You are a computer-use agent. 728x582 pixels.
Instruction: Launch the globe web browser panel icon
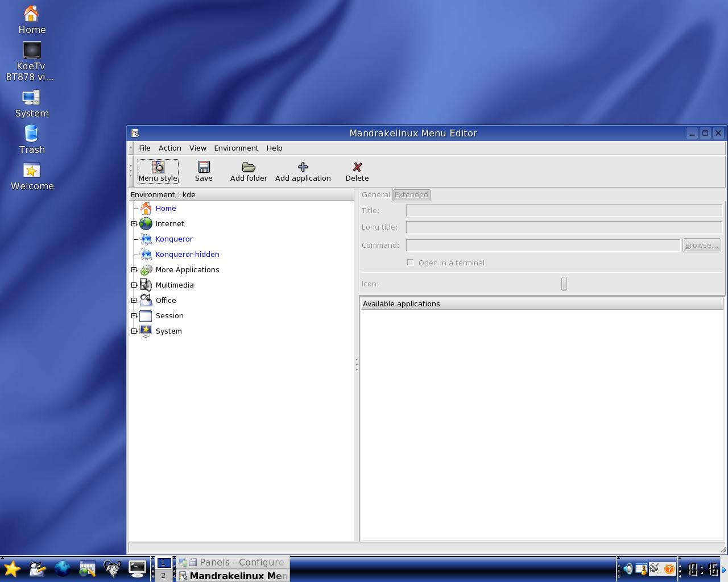62,568
